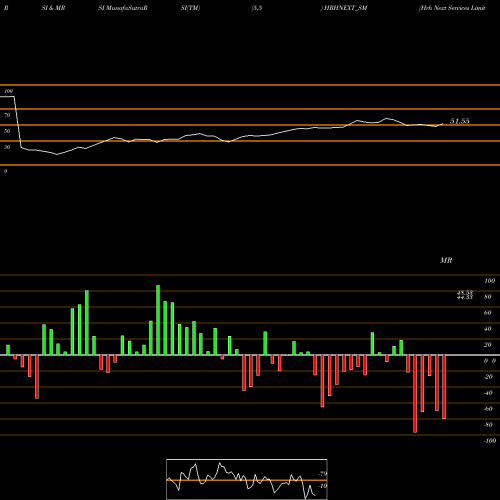Click the 80 label on MR axis
Image resolution: width=500 pixels, height=500 pixels.
coord(488,297)
